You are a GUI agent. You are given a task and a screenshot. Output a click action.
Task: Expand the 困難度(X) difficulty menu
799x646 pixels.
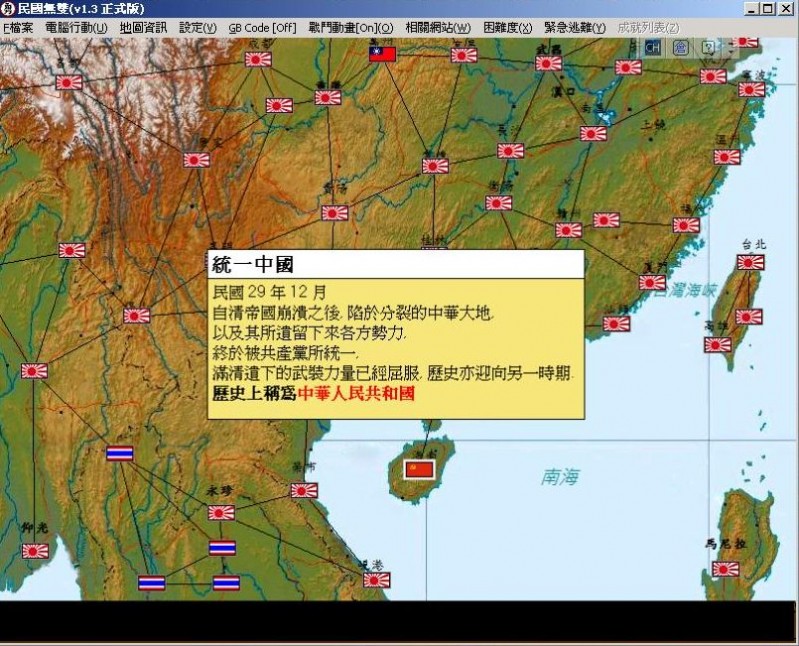pos(507,27)
